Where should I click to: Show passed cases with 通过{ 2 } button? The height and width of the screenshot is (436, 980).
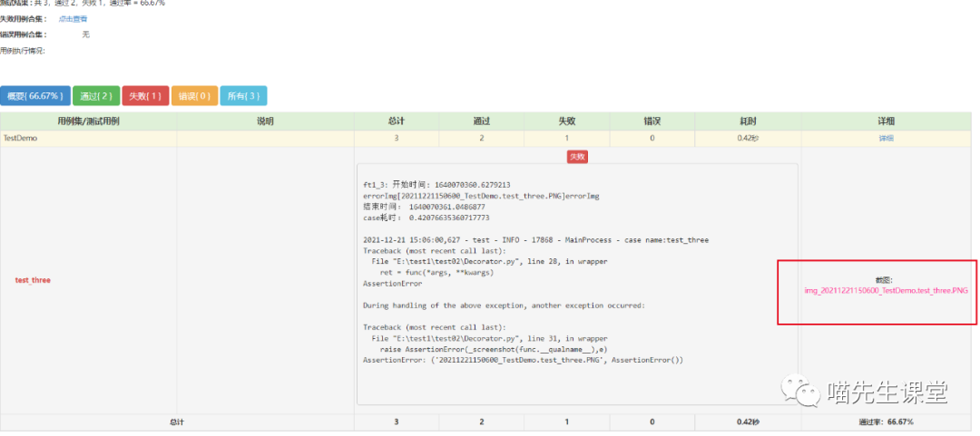(96, 95)
